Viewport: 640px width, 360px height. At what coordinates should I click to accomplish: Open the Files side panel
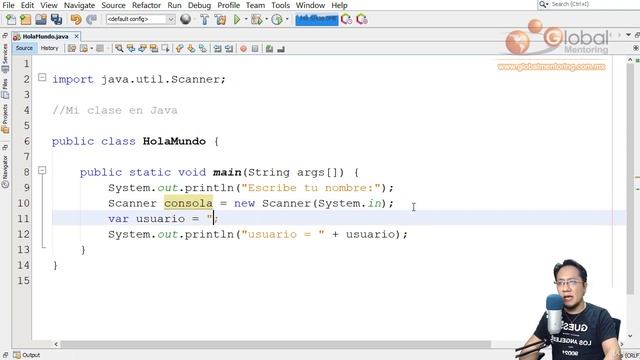(x=5, y=89)
